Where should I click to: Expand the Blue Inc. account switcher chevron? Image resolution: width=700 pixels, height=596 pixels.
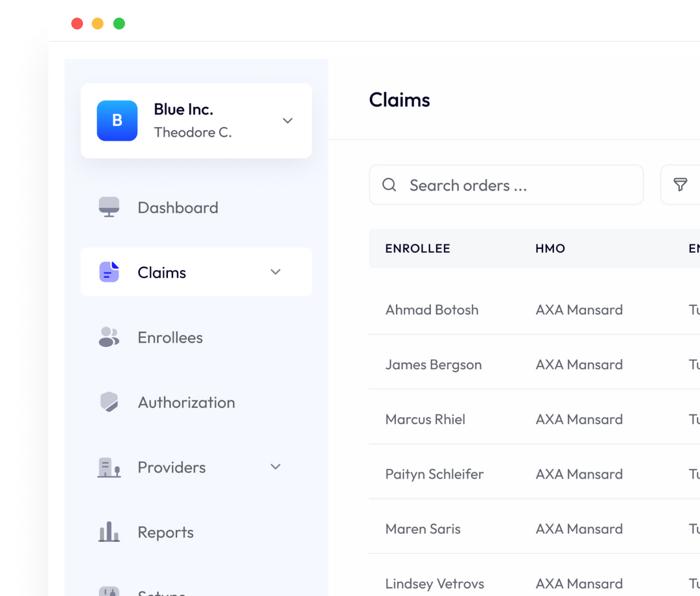287,120
